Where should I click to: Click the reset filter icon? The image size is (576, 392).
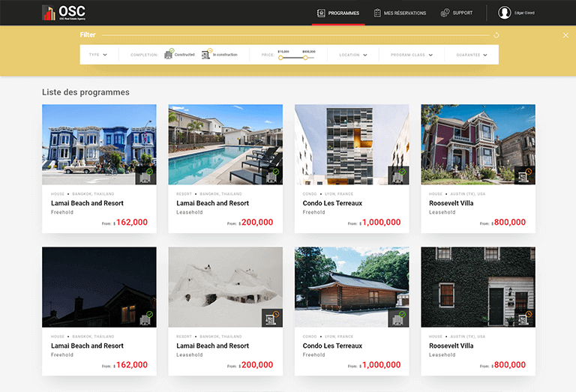(x=496, y=35)
